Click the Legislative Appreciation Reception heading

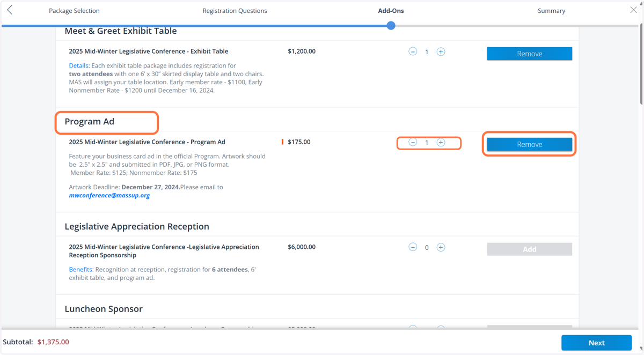point(137,226)
